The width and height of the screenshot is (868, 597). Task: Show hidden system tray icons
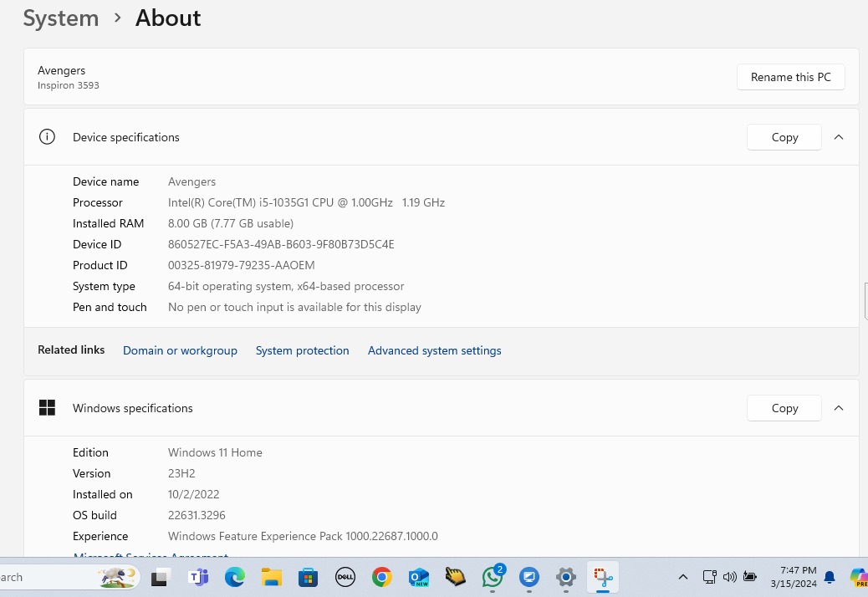(x=683, y=577)
